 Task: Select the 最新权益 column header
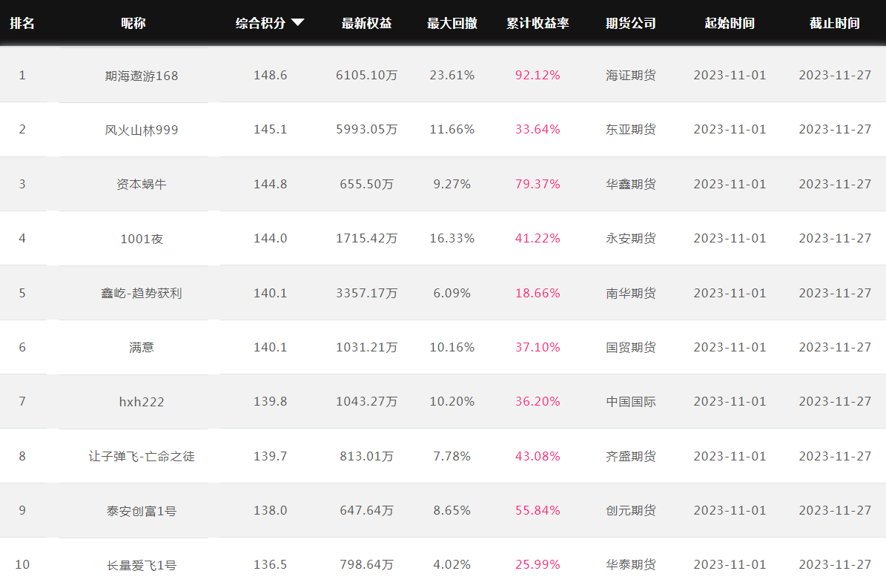point(367,23)
